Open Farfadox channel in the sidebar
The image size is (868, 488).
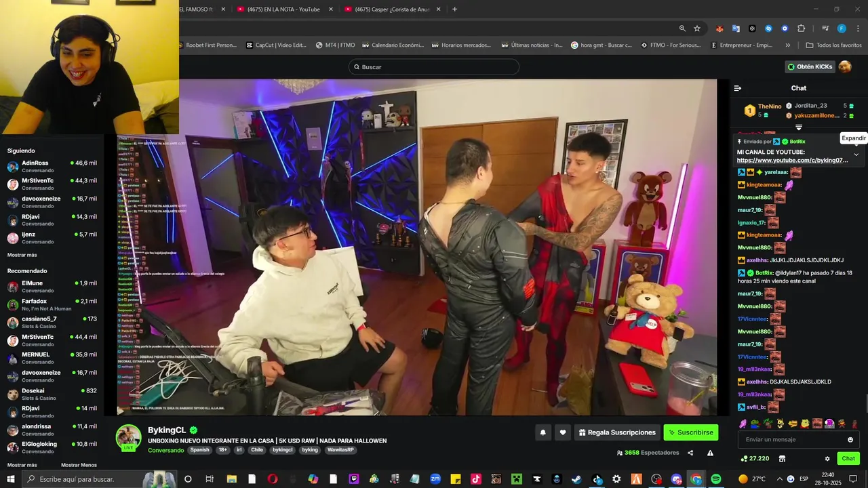coord(52,304)
